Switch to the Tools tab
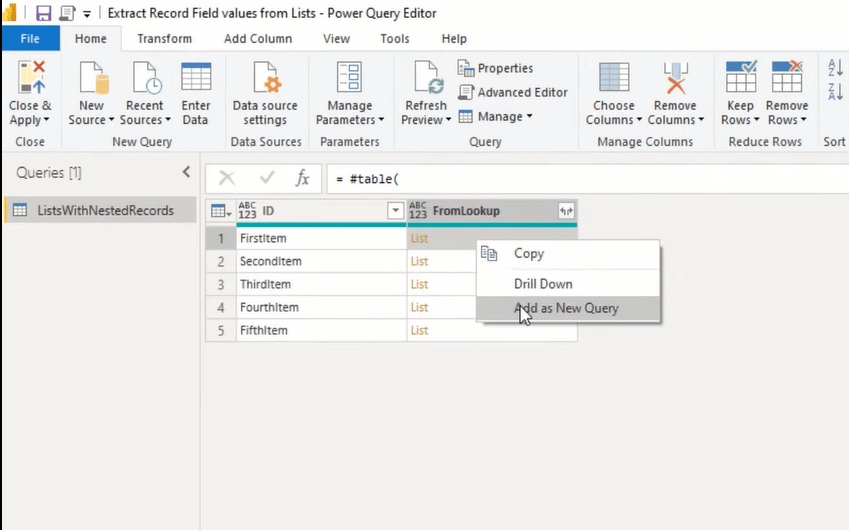The width and height of the screenshot is (849, 530). point(395,38)
